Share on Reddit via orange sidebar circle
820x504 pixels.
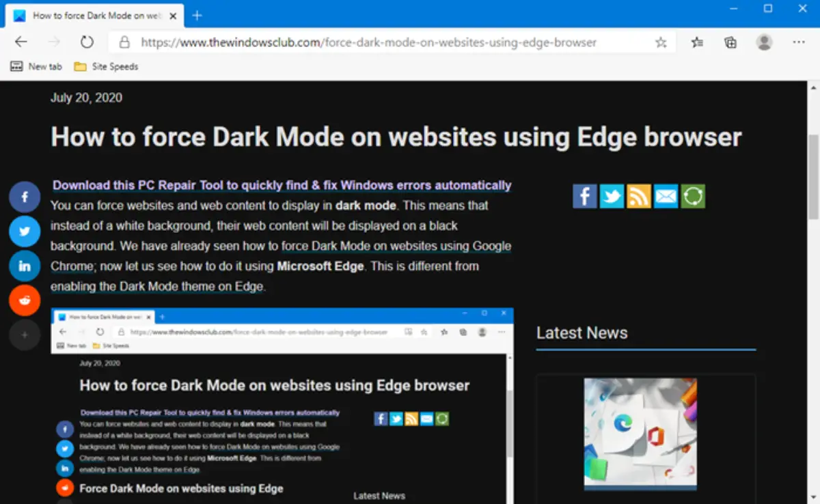pyautogui.click(x=25, y=300)
